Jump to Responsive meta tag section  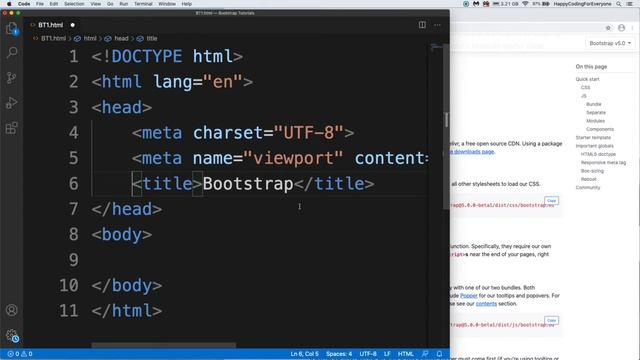(x=603, y=162)
